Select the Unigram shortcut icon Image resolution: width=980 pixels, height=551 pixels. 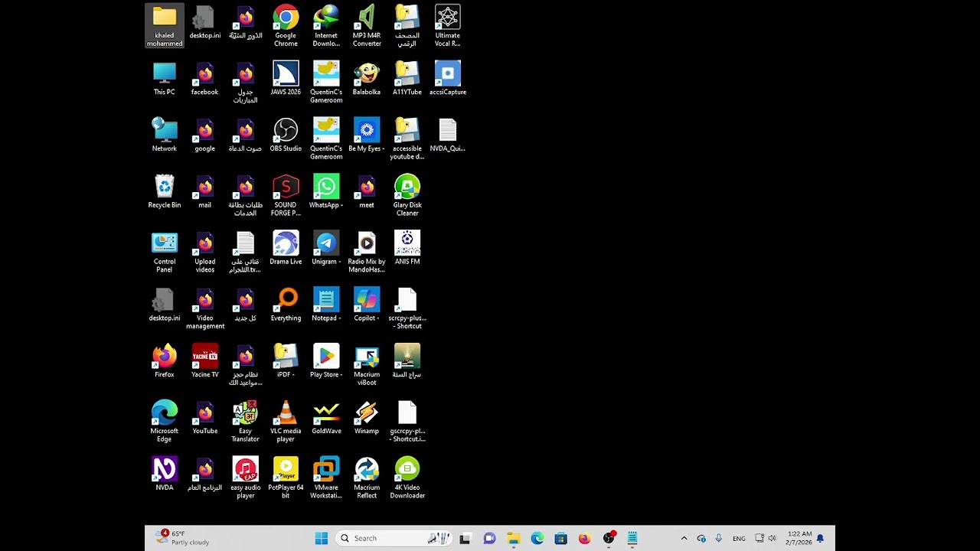click(x=326, y=249)
